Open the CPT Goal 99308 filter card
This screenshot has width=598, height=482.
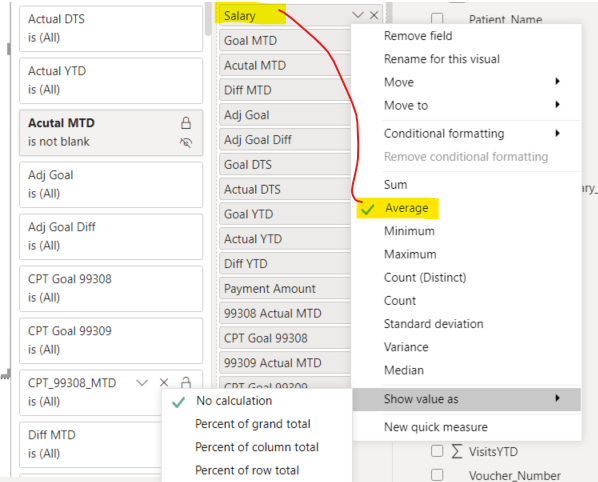(111, 289)
